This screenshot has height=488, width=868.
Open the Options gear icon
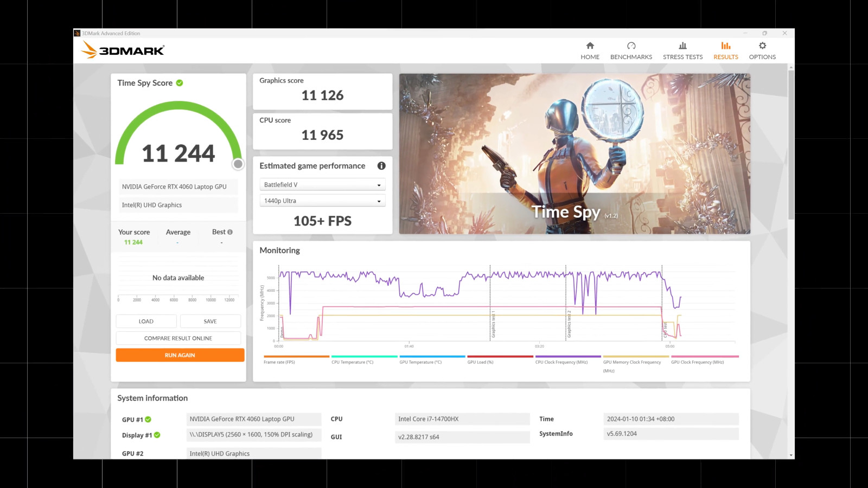[x=762, y=46]
